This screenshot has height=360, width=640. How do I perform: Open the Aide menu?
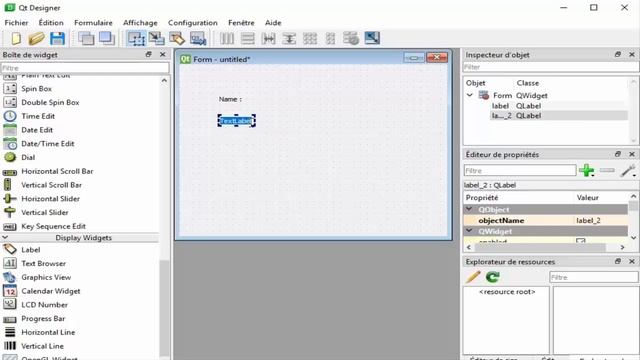273,22
